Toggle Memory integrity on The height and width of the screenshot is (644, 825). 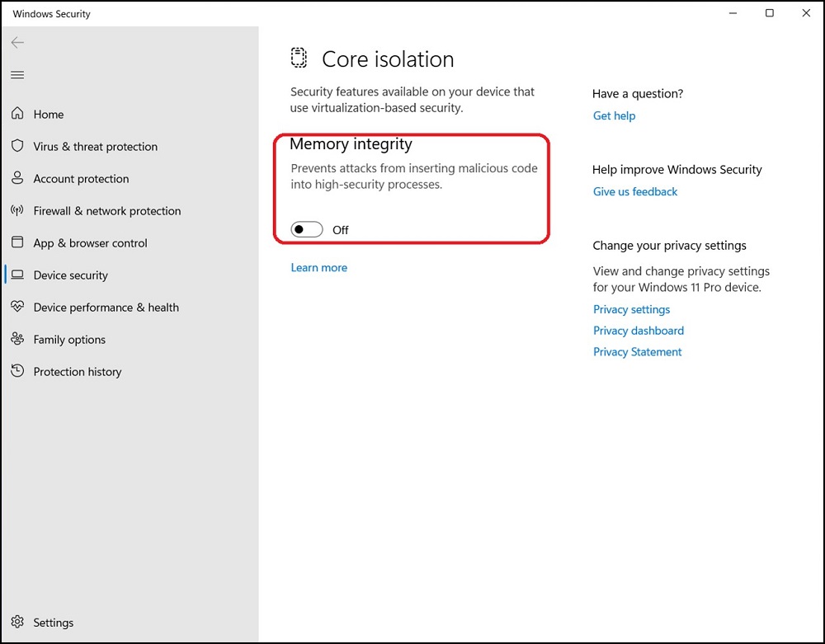click(x=306, y=229)
